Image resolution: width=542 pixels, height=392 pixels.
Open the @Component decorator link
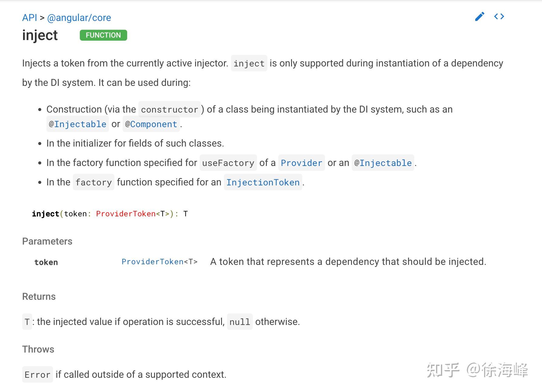pyautogui.click(x=151, y=124)
